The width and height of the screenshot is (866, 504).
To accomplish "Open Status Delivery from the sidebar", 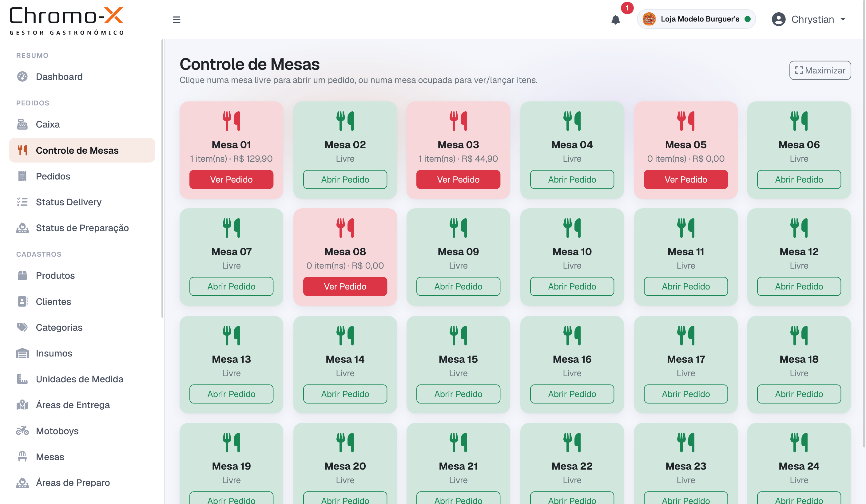I will (x=82, y=202).
